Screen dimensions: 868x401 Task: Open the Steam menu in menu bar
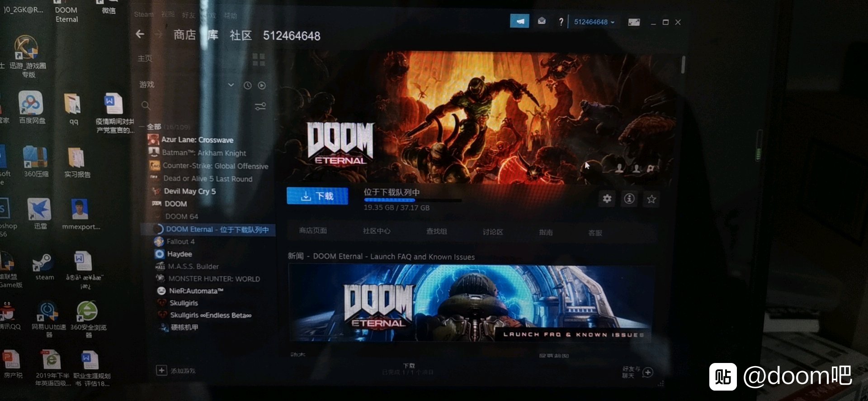[144, 14]
